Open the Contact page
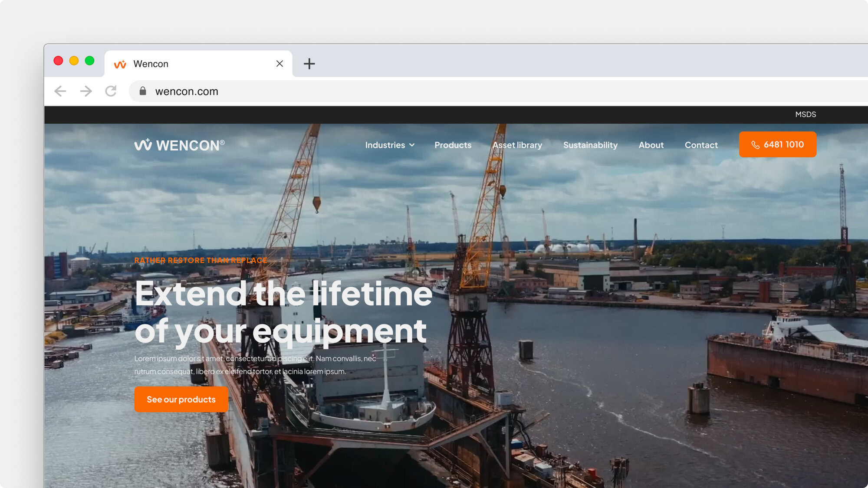Screen dimensions: 868x488 click(701, 145)
